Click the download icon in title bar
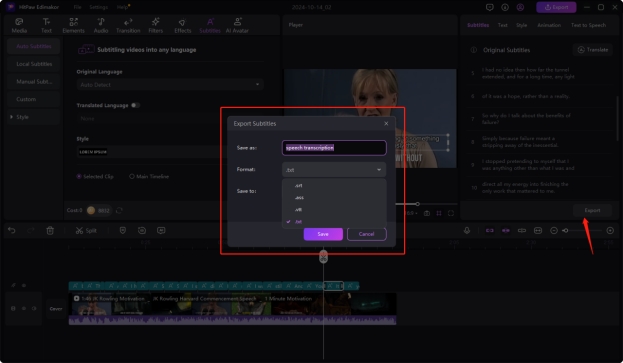Image resolution: width=623 pixels, height=363 pixels. 505,7
